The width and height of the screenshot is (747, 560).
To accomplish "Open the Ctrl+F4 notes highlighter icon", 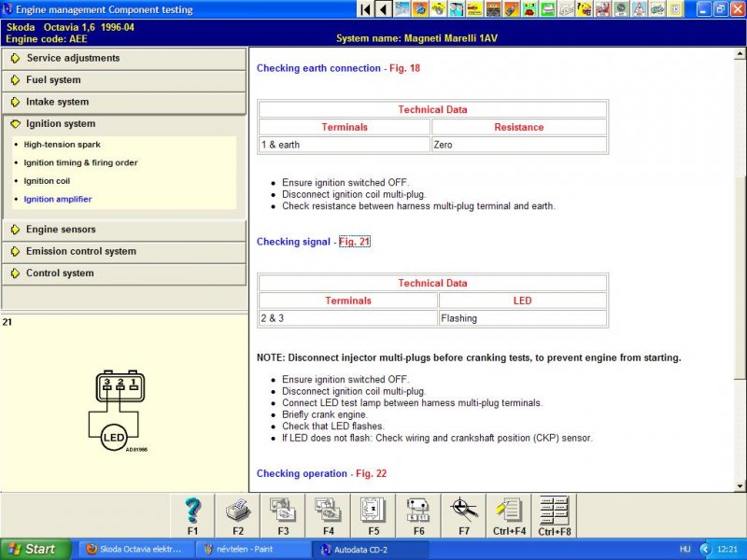I will tap(509, 516).
